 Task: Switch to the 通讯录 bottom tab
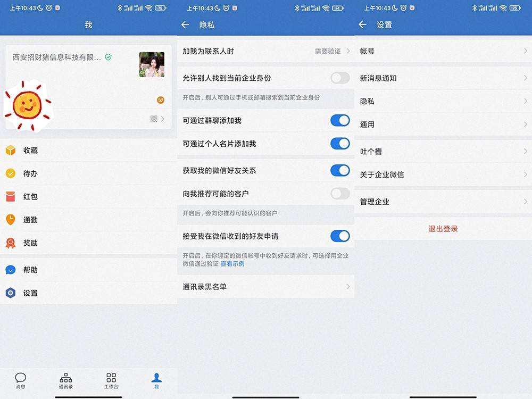[66, 380]
